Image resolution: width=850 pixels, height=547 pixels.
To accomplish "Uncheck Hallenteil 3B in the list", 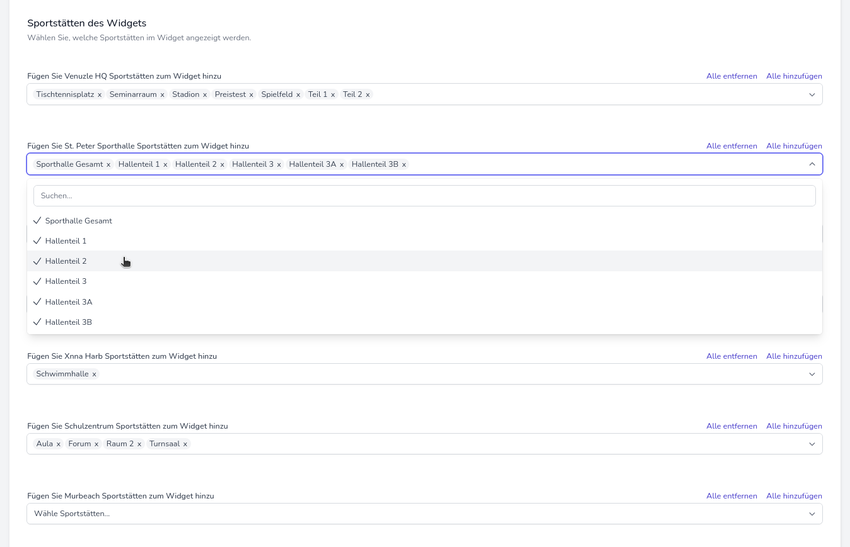I will coord(68,322).
